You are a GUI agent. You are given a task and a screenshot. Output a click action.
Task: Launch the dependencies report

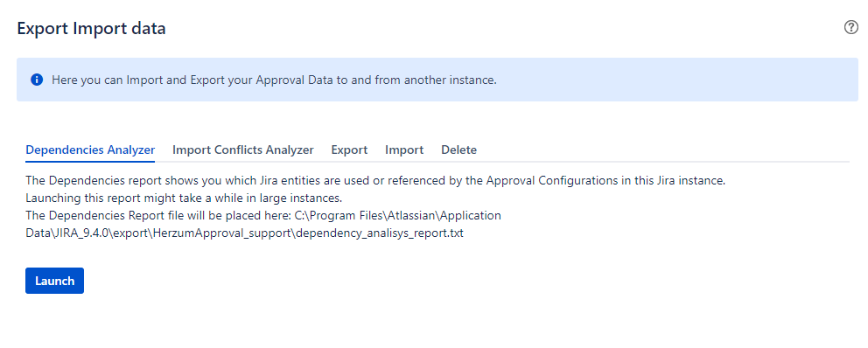(x=55, y=281)
